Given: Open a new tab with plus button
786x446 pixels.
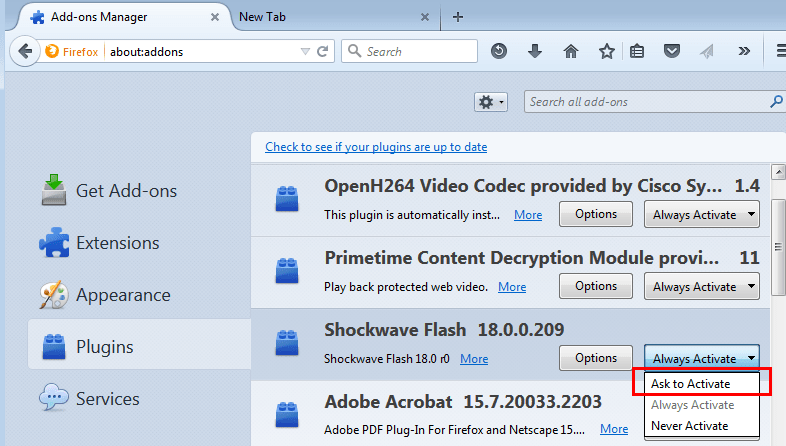Looking at the screenshot, I should [x=457, y=17].
